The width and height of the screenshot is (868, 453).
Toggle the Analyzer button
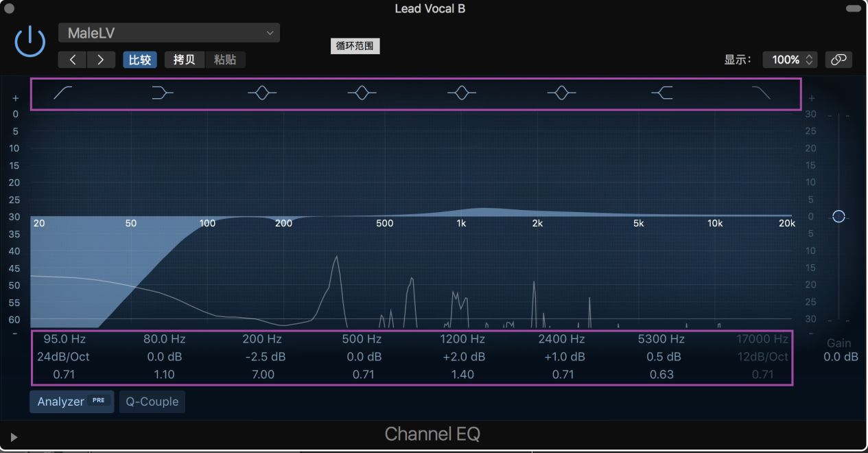[71, 402]
